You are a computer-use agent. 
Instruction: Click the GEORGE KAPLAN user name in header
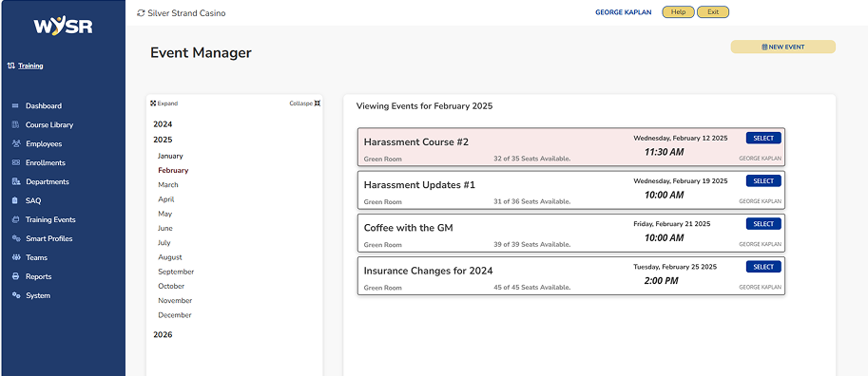pos(624,12)
